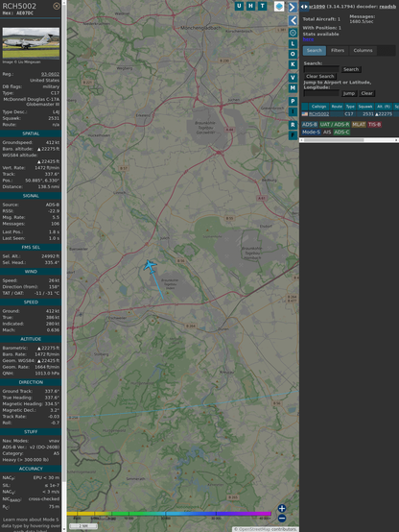Click the T map toggle button

[262, 6]
